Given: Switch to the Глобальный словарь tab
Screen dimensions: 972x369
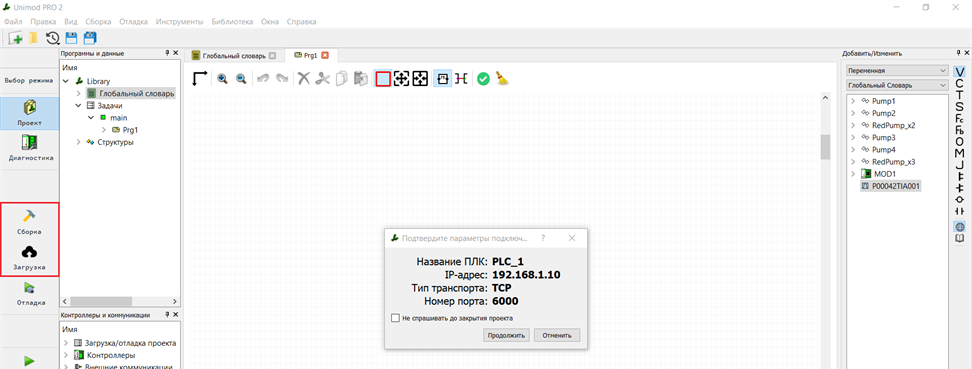Looking at the screenshot, I should (234, 55).
